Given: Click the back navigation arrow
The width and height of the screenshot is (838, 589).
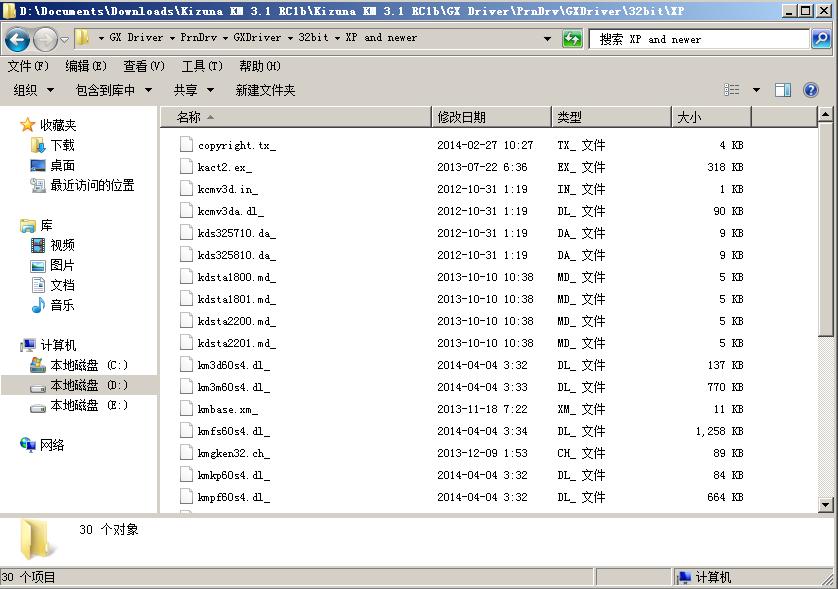Looking at the screenshot, I should click(x=19, y=38).
